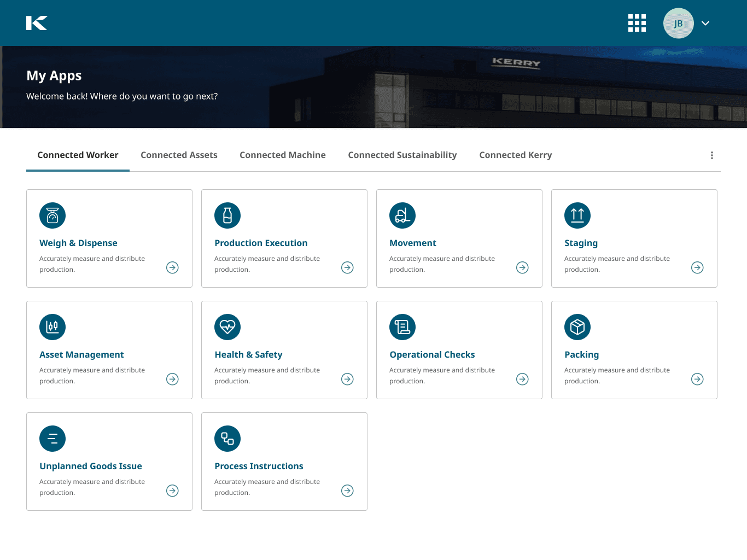Viewport: 747px width, 560px height.
Task: Open the Unplanned Goods Issue title link
Action: [x=91, y=466]
